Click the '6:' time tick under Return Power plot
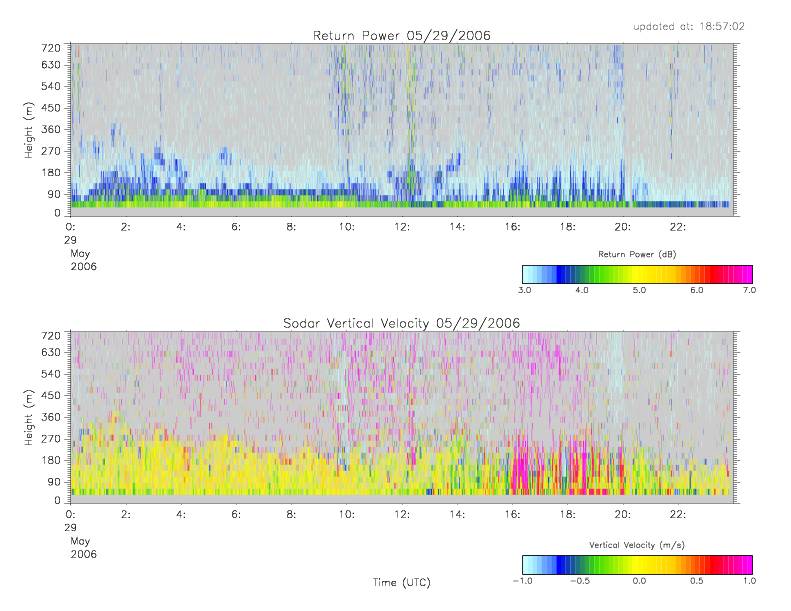Screen dimensions: 791x611 pos(236,227)
